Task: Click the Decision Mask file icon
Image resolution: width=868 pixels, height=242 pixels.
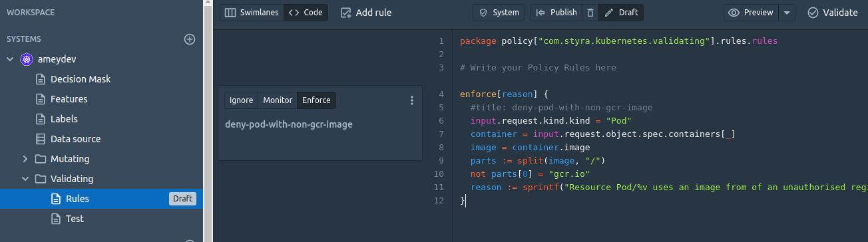Action: (x=41, y=79)
